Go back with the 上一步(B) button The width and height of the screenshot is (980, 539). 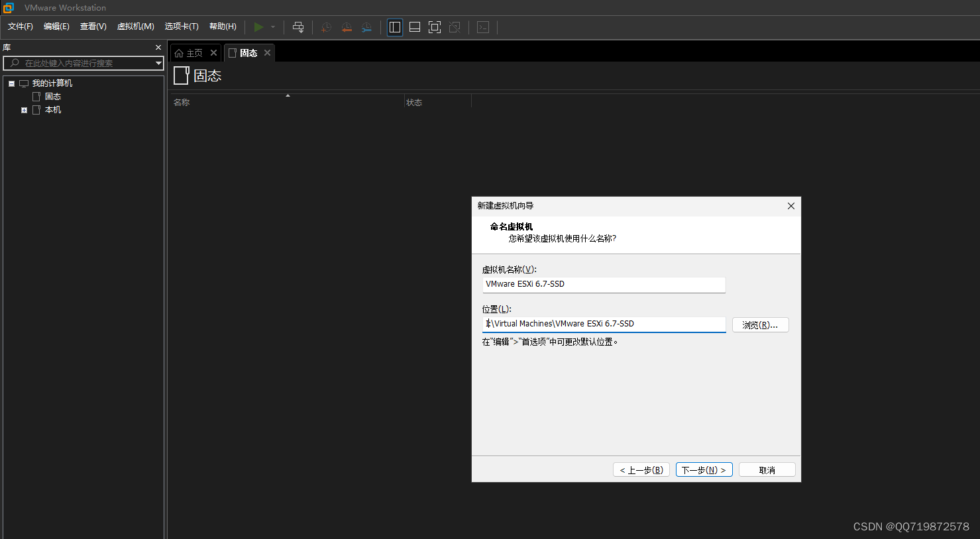tap(641, 470)
